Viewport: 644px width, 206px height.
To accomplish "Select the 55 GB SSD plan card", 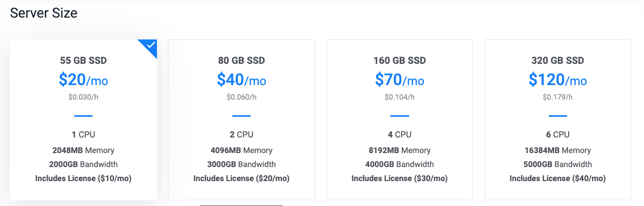I will (x=84, y=120).
